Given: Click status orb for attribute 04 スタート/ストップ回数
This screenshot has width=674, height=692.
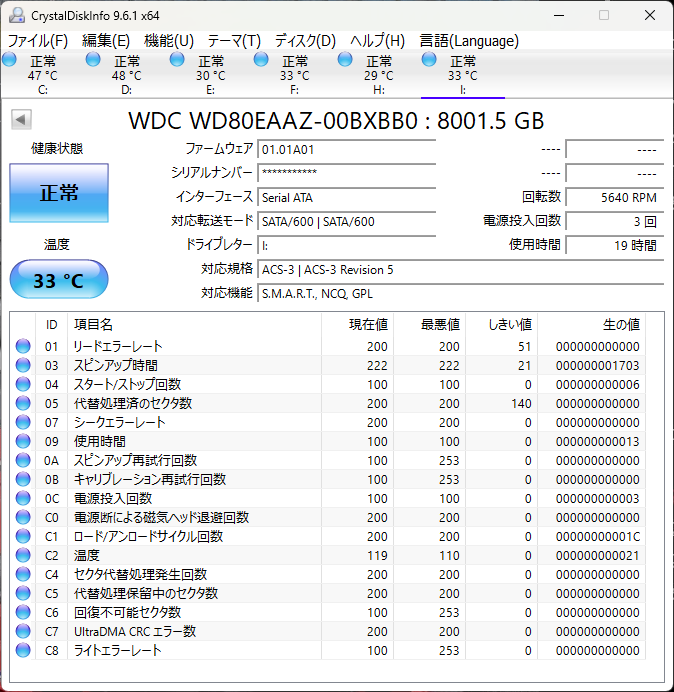Looking at the screenshot, I should pyautogui.click(x=23, y=384).
